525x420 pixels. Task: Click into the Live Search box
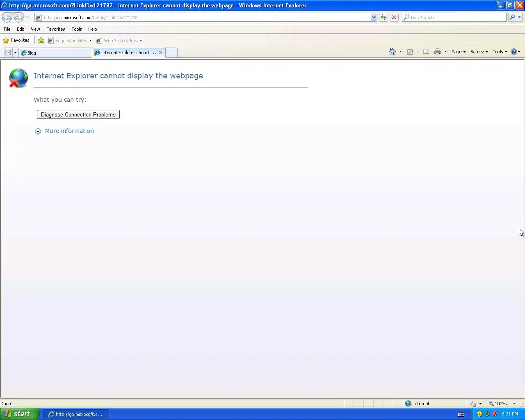point(454,18)
